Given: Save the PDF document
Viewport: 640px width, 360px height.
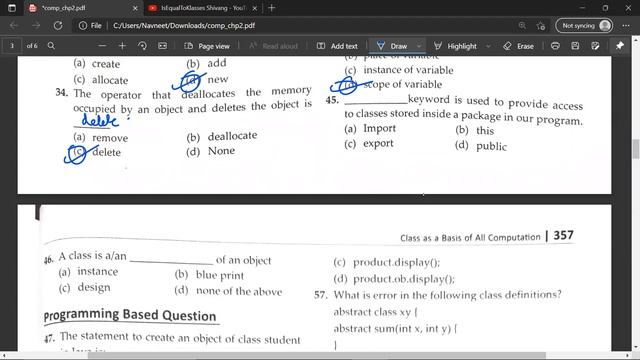Looking at the screenshot, I should coord(575,46).
